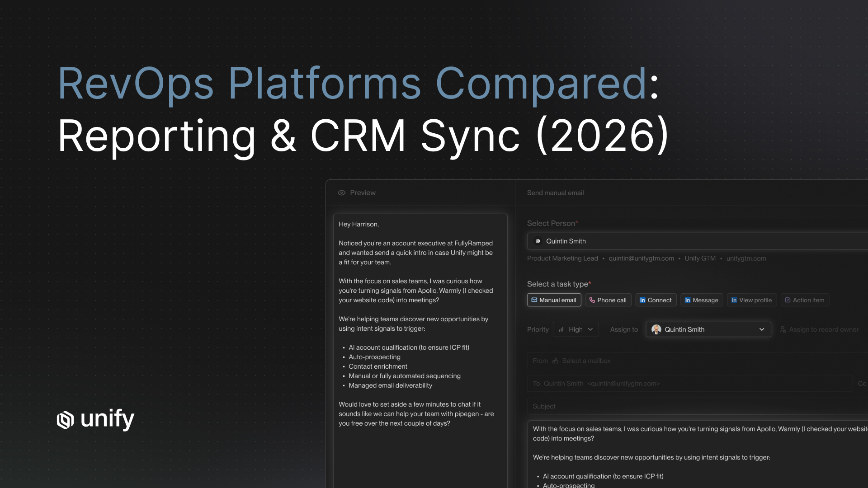Click the Preview label
Viewport: 868px width, 488px height.
(x=363, y=193)
